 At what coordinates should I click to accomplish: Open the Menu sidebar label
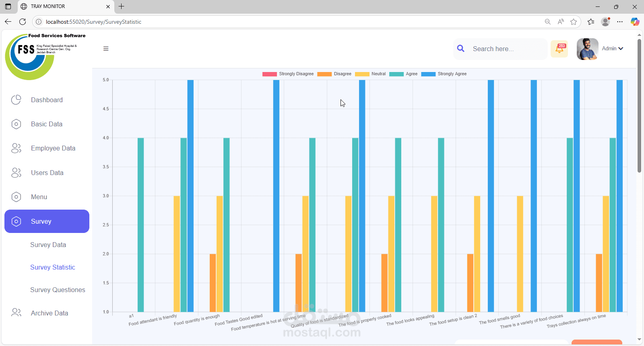pyautogui.click(x=39, y=197)
